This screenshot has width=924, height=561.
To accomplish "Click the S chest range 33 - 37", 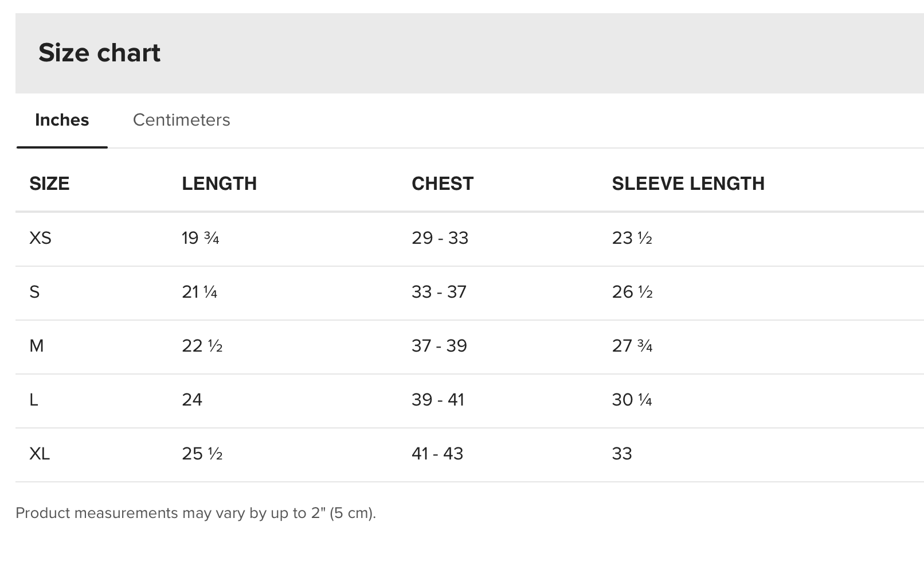I will coord(439,292).
